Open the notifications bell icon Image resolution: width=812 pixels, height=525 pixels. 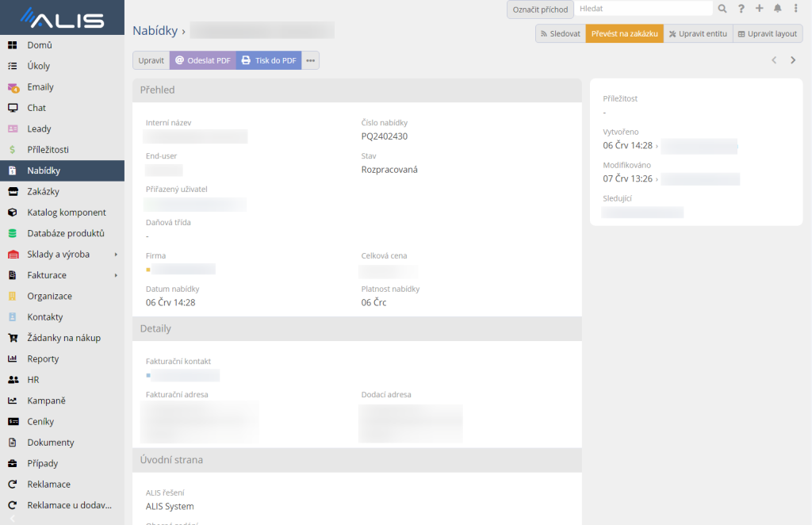(x=777, y=9)
